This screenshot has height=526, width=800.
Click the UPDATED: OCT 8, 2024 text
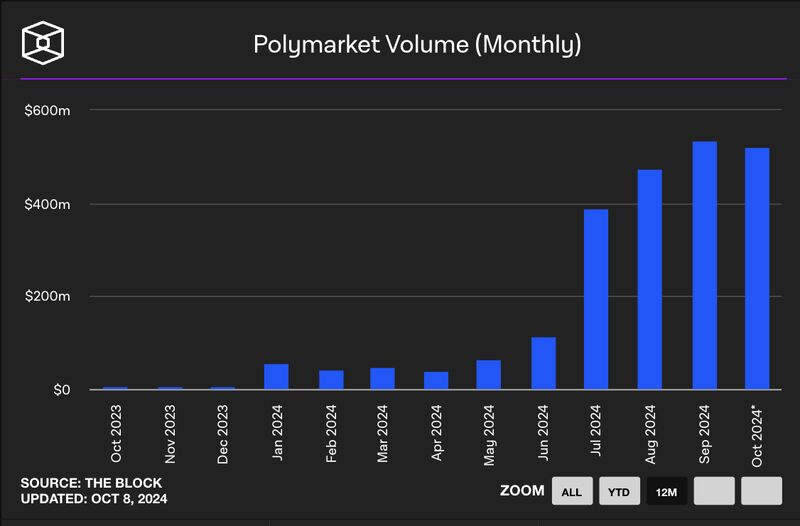[94, 498]
